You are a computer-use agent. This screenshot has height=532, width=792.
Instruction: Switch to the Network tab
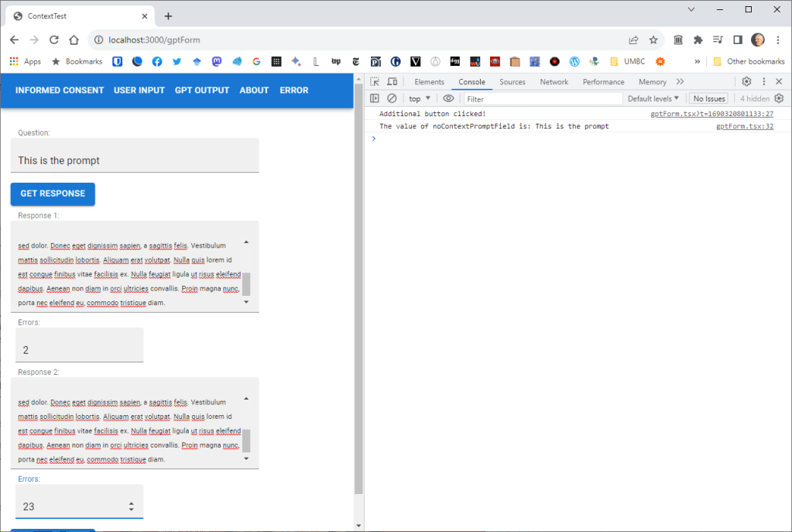(554, 81)
